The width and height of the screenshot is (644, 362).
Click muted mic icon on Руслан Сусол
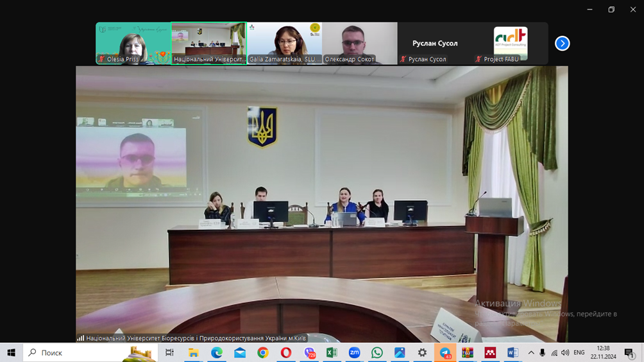coord(403,59)
